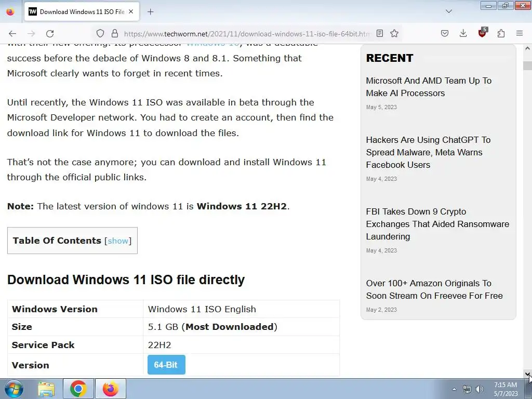
Task: Open the tracking protection shield icon
Action: coord(100,34)
